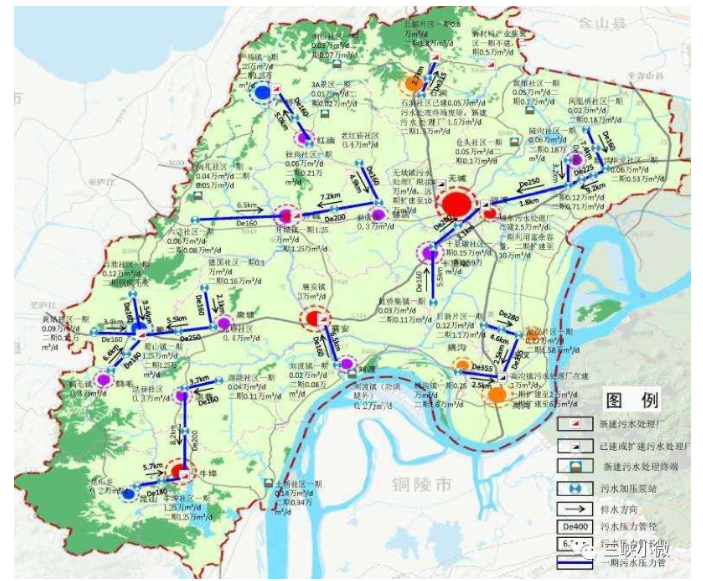Click the 图例 legend title
703x581 pixels.
click(x=633, y=400)
